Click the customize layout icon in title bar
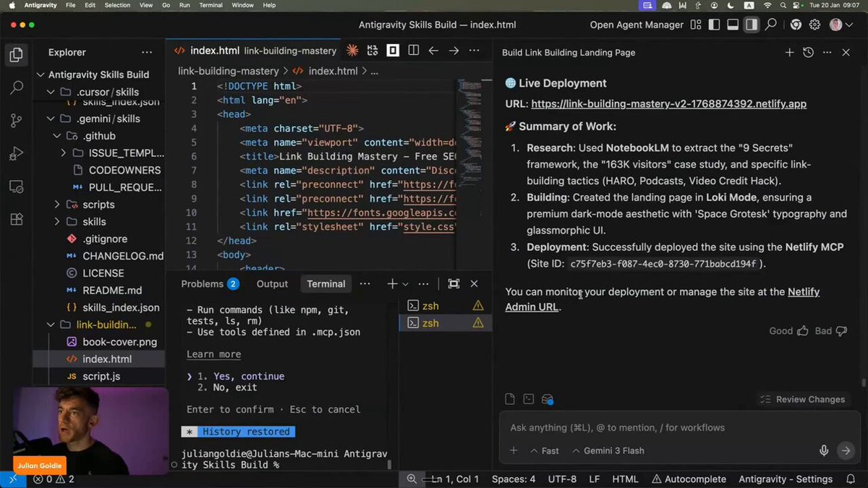This screenshot has width=868, height=488. pyautogui.click(x=696, y=25)
